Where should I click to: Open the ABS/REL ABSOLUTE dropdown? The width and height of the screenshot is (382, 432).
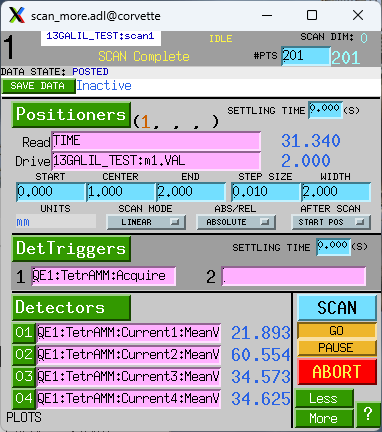tap(236, 222)
